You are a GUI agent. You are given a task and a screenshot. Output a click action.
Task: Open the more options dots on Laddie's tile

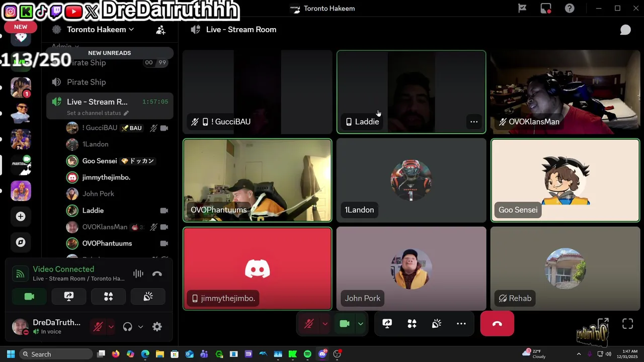(x=473, y=122)
